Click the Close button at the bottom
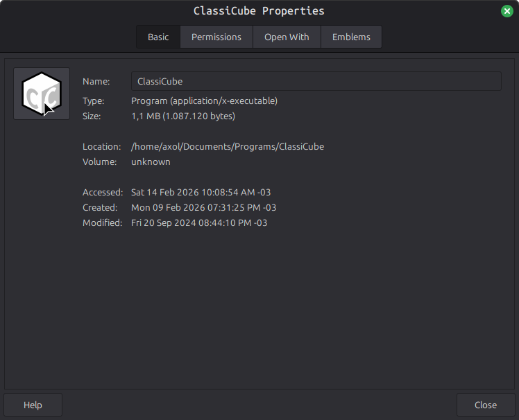Viewport: 519px width, 420px height. point(486,405)
